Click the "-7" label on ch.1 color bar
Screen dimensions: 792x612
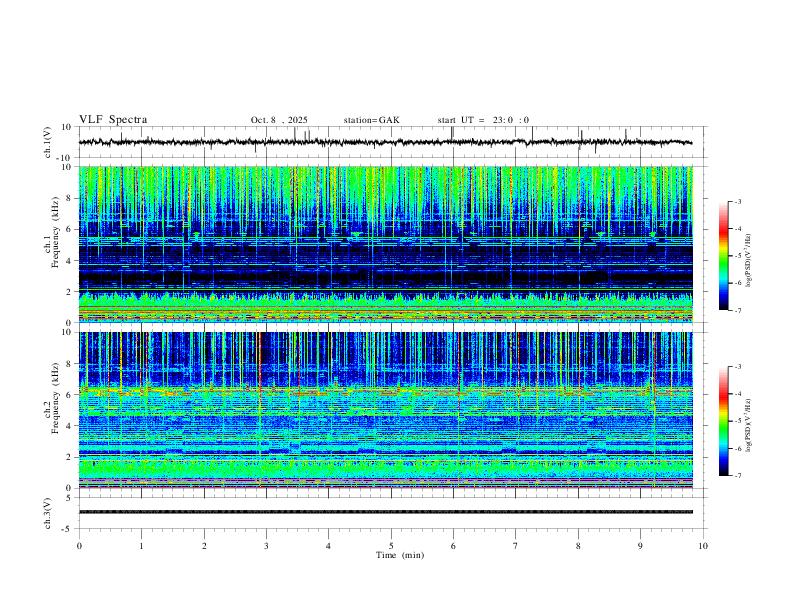click(x=737, y=310)
